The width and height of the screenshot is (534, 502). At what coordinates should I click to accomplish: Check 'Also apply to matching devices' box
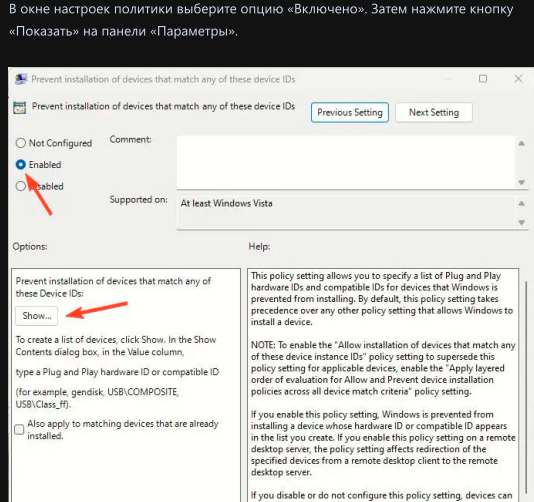click(x=19, y=429)
